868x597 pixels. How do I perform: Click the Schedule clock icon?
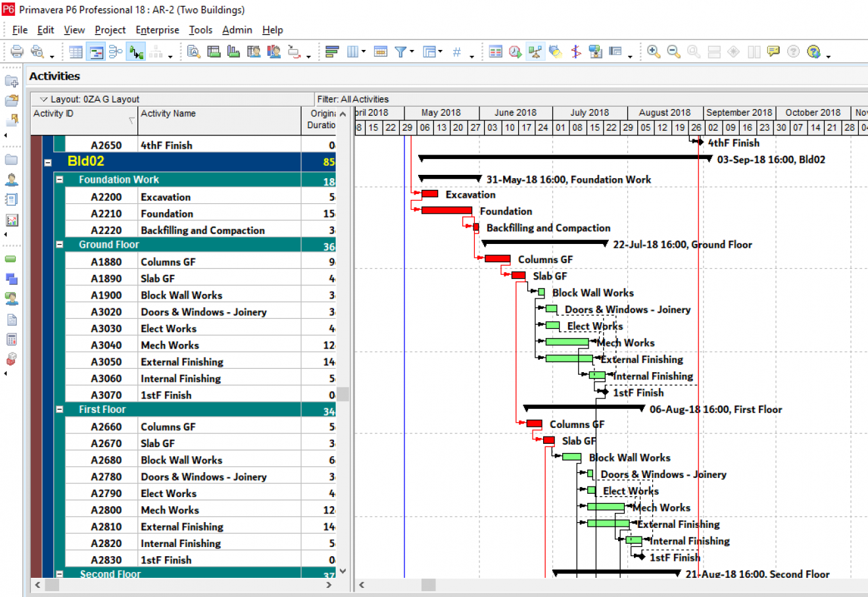515,51
